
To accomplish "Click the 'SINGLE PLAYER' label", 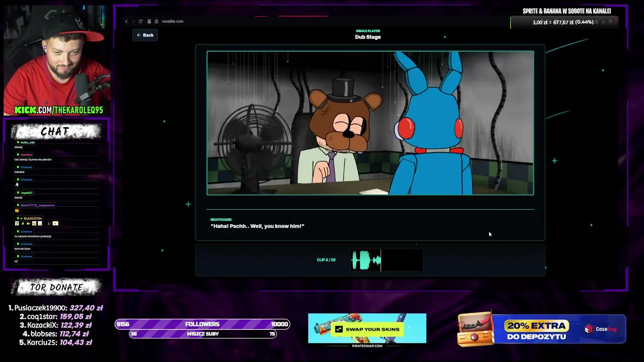I will point(368,31).
